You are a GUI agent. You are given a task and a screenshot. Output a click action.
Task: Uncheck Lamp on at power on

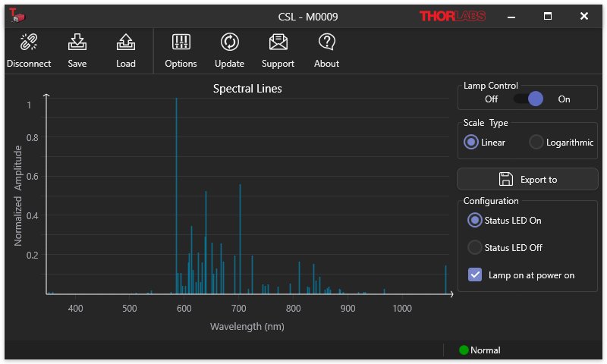click(475, 275)
